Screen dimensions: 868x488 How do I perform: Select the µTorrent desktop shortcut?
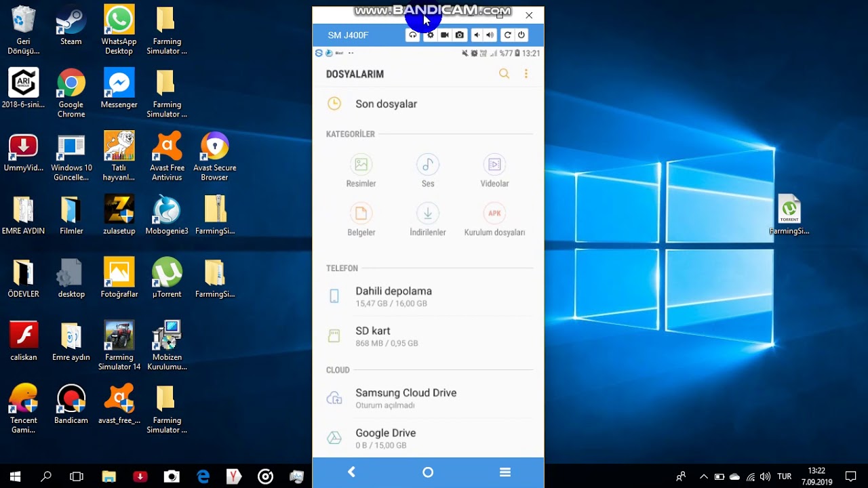tap(167, 278)
